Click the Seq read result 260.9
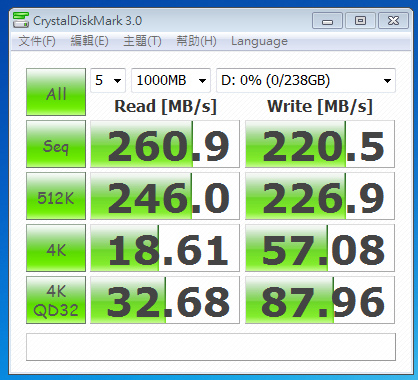Viewport: 418px width, 380px height. click(x=165, y=144)
